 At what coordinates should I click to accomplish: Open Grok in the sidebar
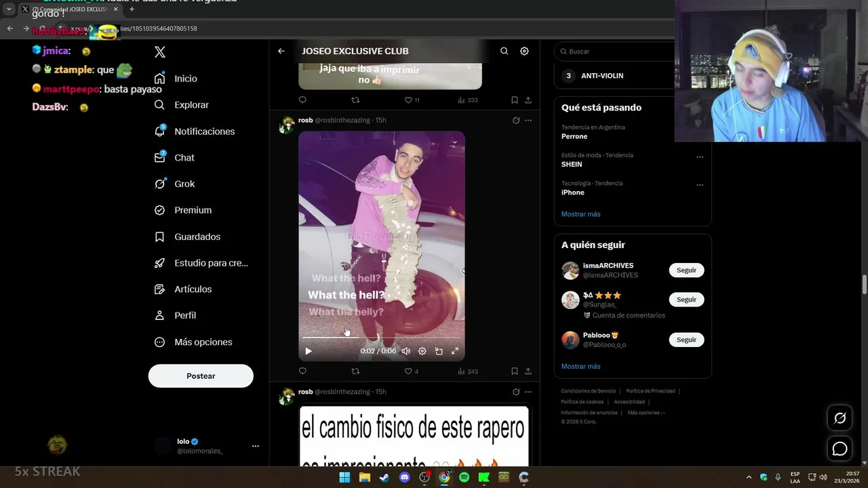(x=175, y=184)
